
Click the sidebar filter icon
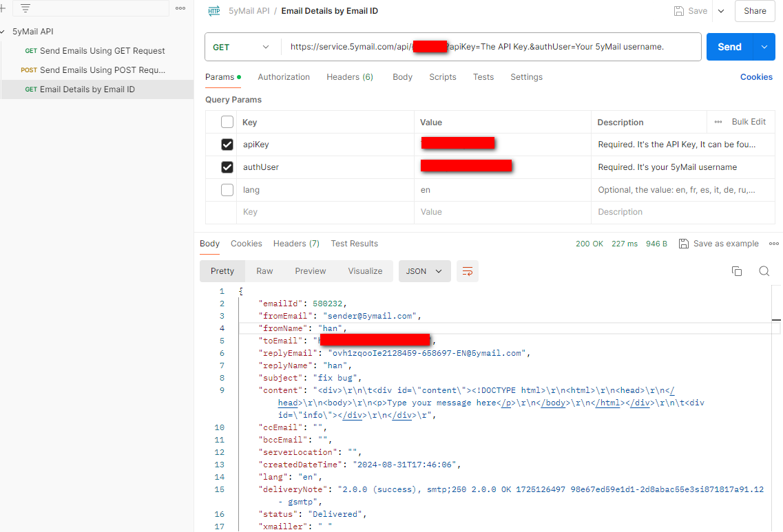pos(25,8)
